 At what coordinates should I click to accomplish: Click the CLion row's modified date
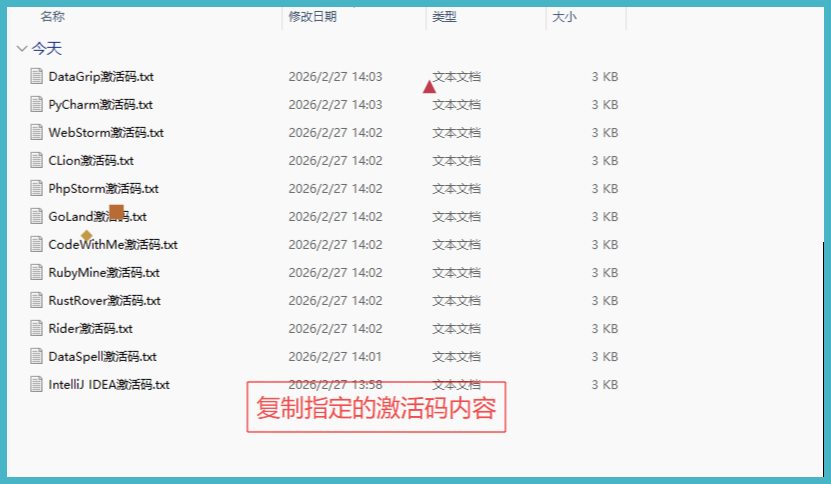[335, 161]
